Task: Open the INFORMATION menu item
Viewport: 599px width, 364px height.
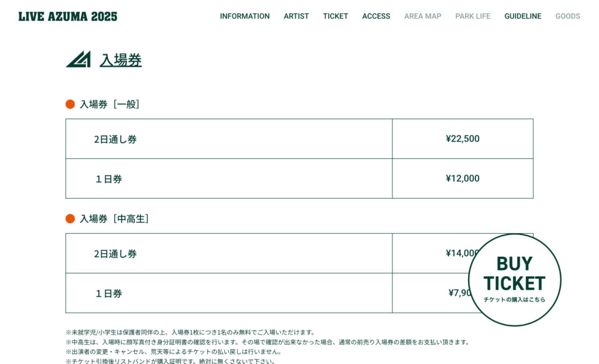Action: [x=245, y=16]
